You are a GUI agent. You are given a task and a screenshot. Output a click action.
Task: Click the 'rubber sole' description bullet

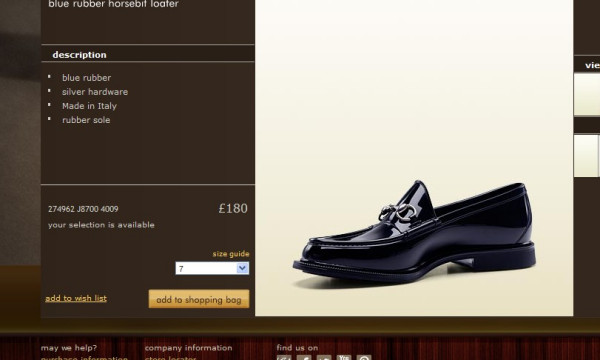point(86,120)
